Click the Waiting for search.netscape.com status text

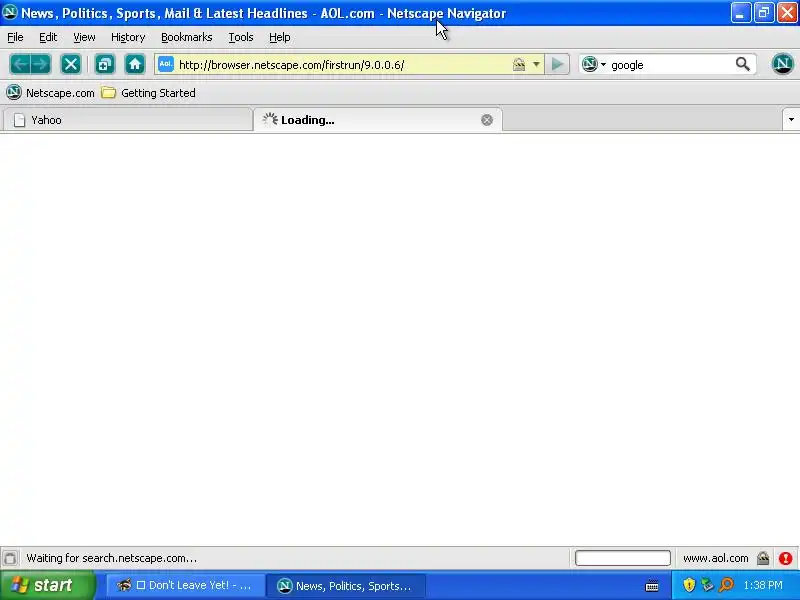(x=112, y=558)
